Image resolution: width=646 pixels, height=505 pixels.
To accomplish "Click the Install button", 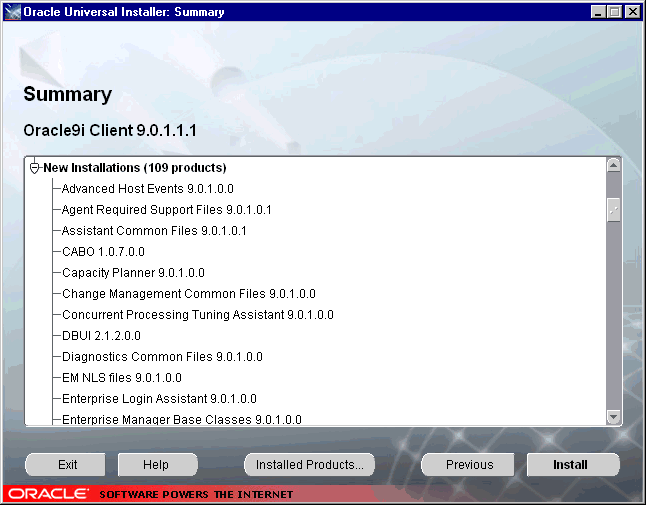I will tap(573, 465).
